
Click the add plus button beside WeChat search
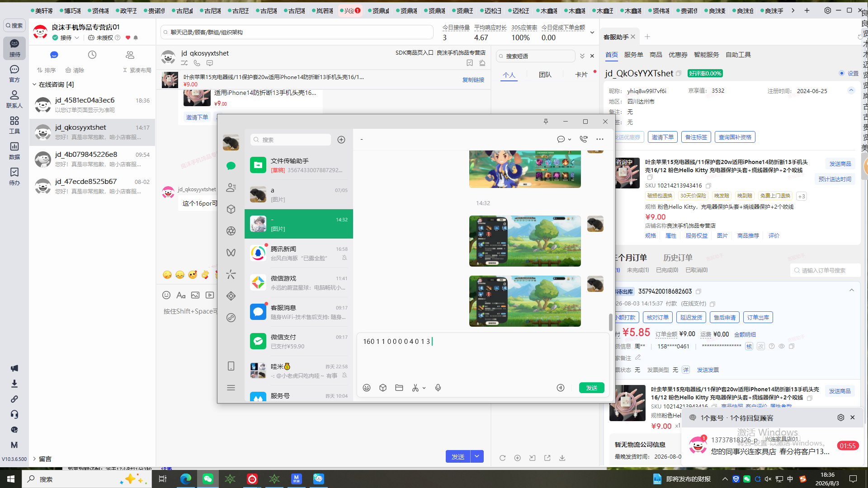tap(341, 140)
